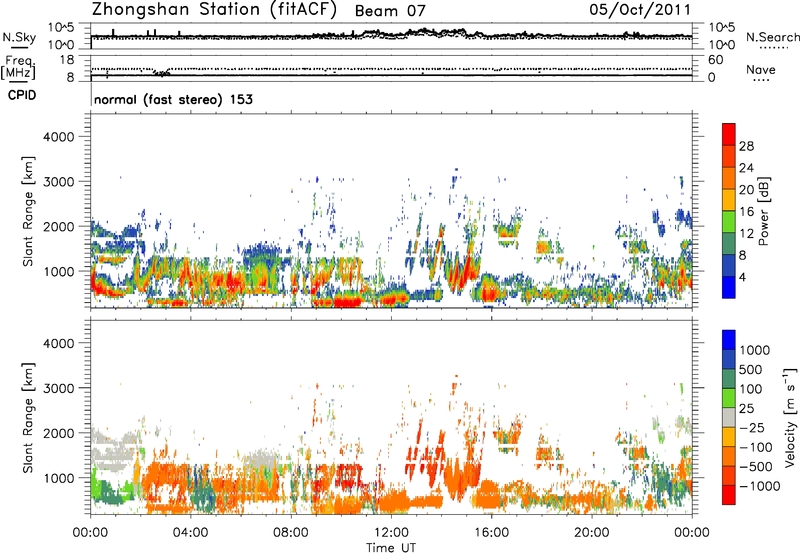The height and width of the screenshot is (554, 800).
Task: Click the 16 tick on power colorbar
Action: point(746,212)
